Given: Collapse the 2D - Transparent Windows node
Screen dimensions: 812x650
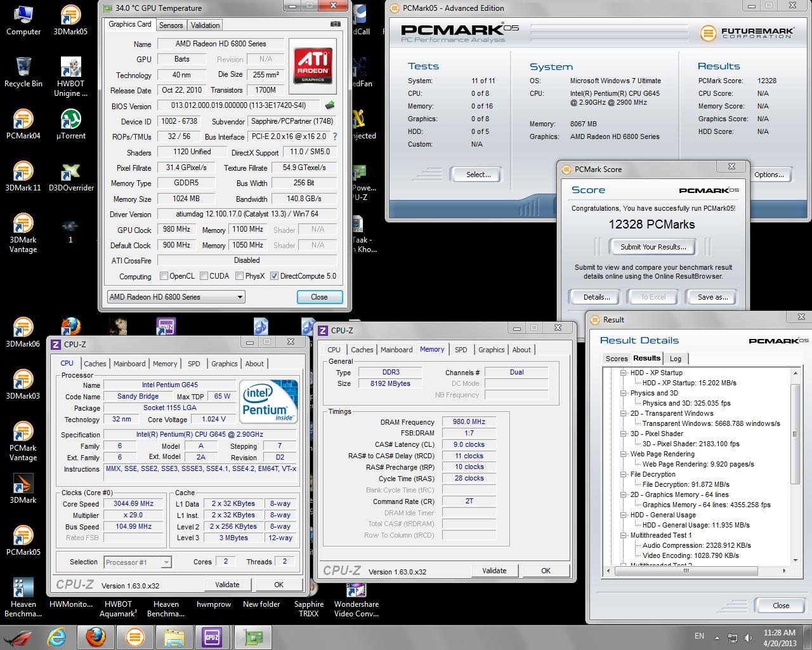Looking at the screenshot, I should pos(624,413).
